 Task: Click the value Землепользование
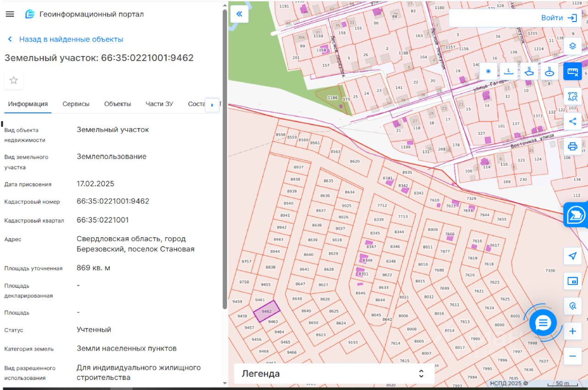click(x=112, y=156)
